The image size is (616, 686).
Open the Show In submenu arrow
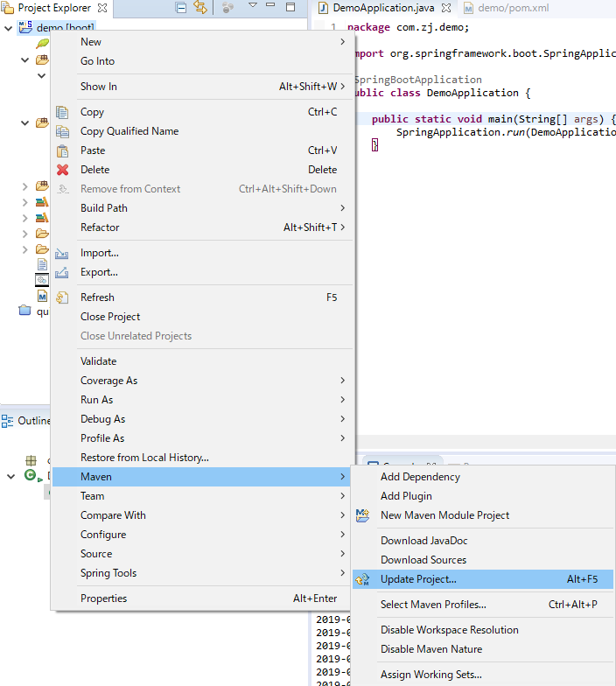tap(343, 87)
